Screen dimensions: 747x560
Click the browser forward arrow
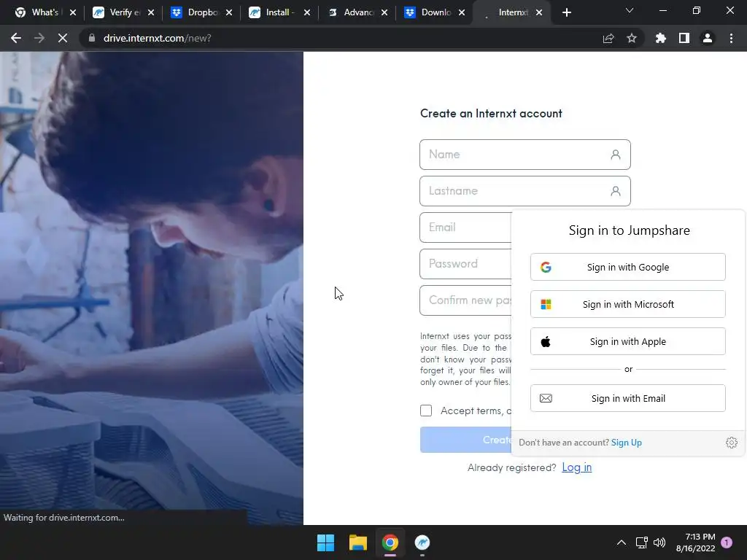[39, 38]
